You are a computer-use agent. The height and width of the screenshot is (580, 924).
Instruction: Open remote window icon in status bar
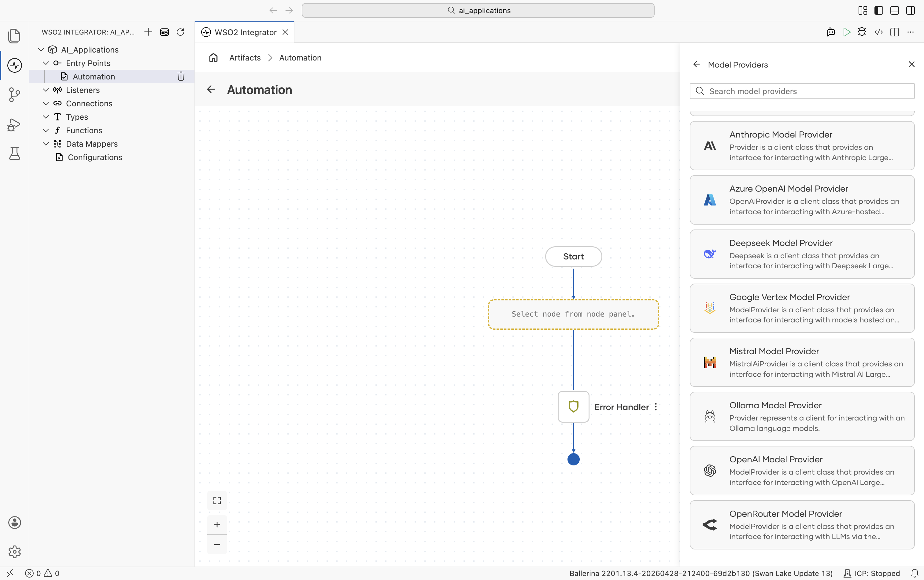[x=10, y=573]
